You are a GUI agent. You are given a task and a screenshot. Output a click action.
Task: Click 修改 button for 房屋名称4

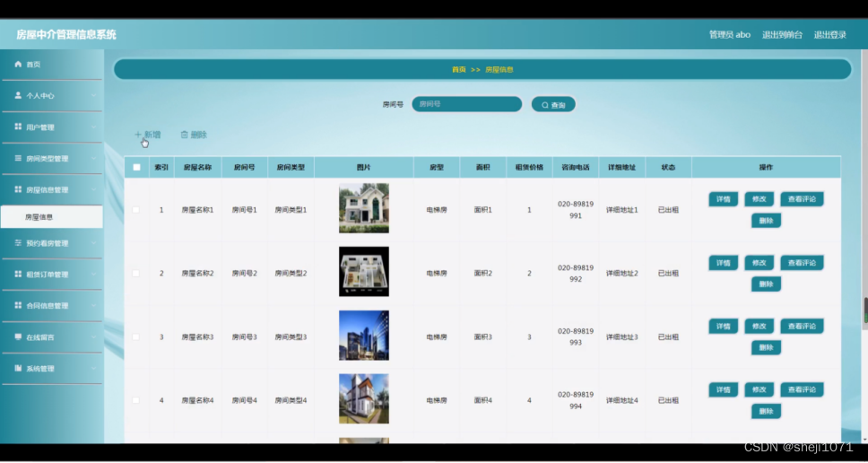click(x=759, y=390)
